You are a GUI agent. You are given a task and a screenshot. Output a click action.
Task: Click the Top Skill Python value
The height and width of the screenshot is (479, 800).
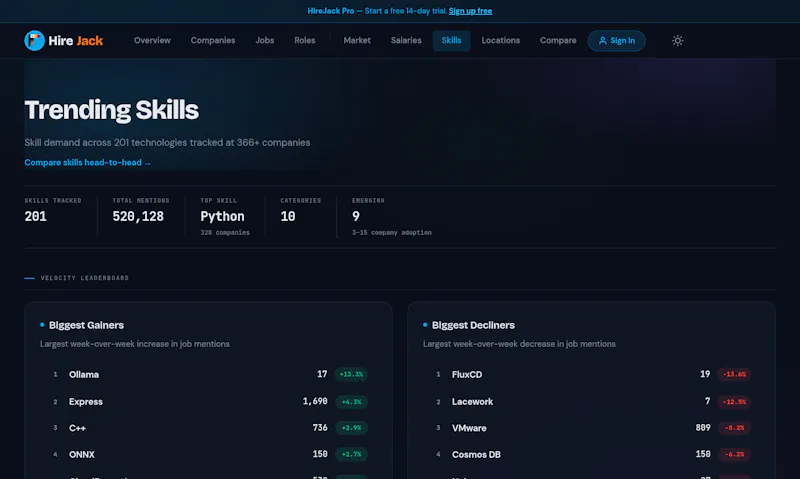(222, 216)
